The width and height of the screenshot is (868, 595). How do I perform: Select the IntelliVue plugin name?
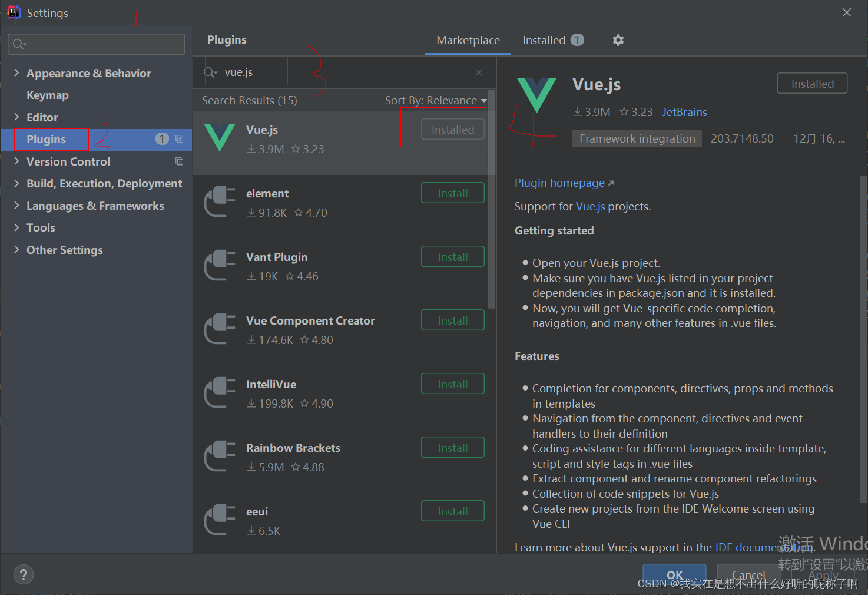point(271,384)
